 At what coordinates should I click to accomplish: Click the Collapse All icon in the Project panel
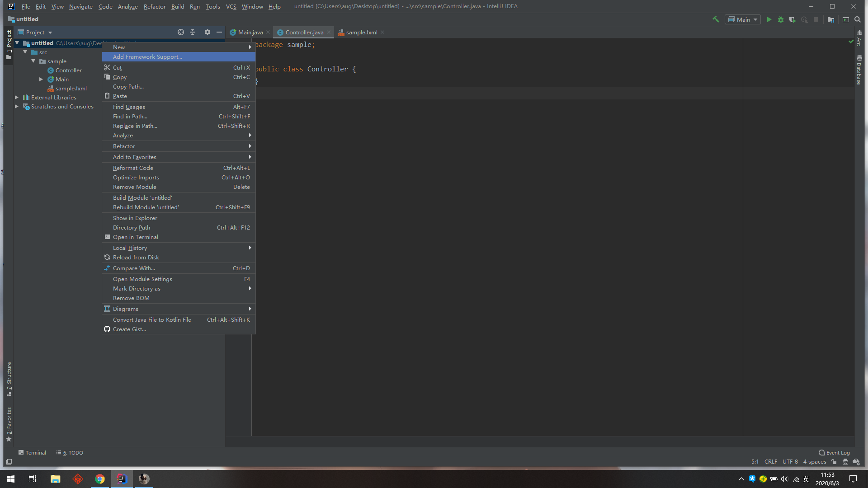coord(193,32)
